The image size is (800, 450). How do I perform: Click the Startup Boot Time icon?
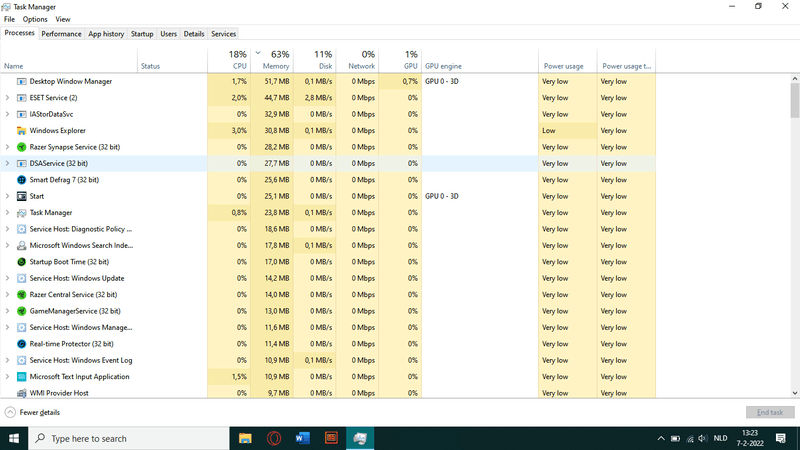tap(21, 262)
